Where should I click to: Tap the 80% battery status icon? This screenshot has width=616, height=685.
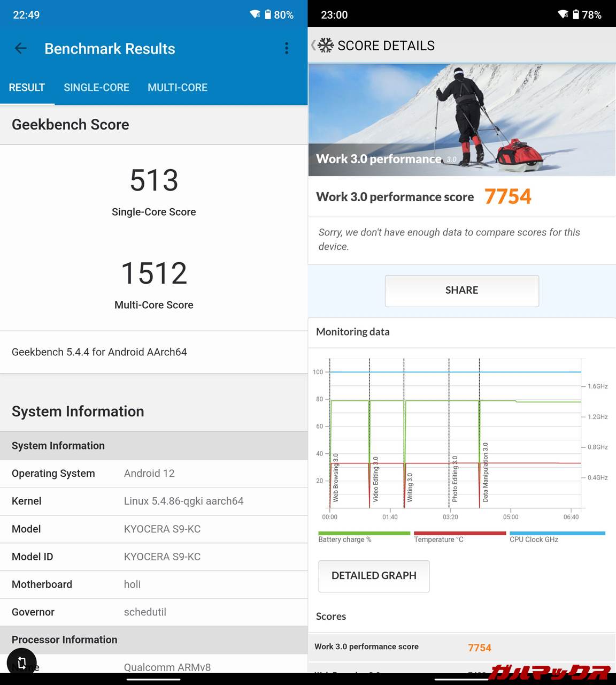tap(268, 14)
